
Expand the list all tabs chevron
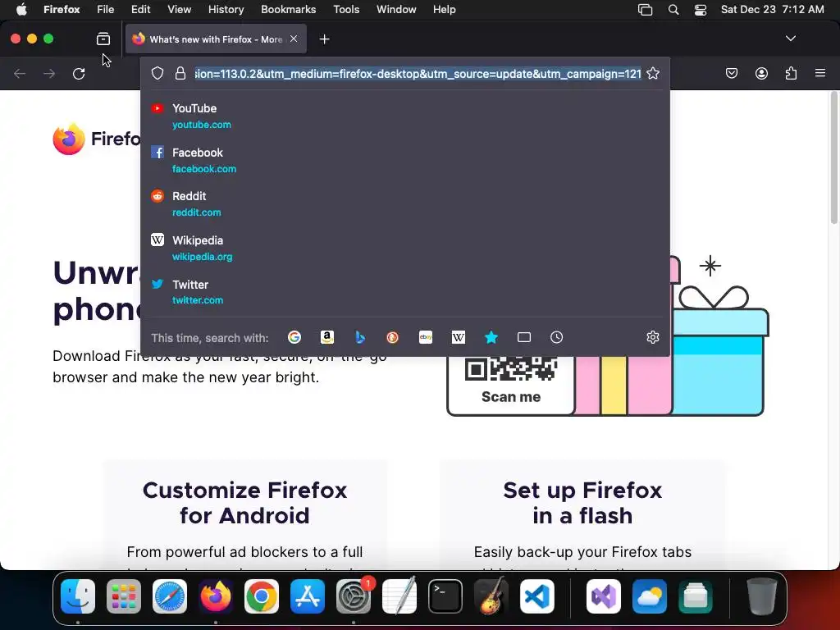pyautogui.click(x=790, y=39)
